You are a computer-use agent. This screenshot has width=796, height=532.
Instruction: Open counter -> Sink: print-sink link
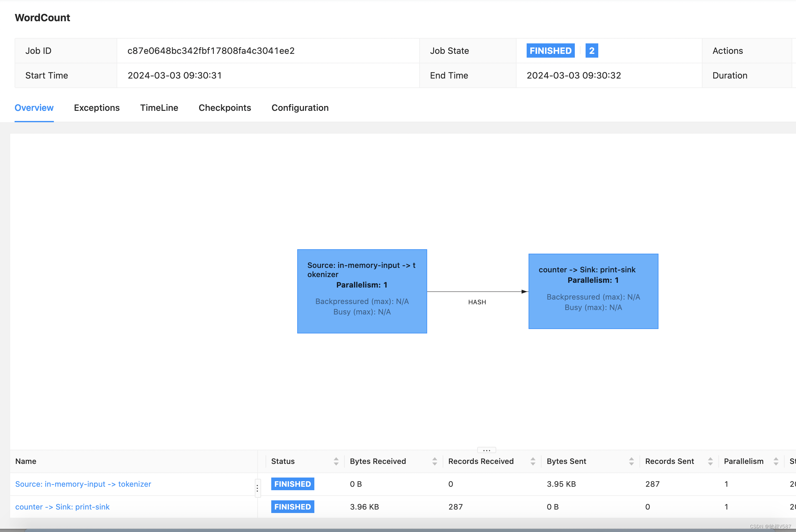pyautogui.click(x=62, y=507)
